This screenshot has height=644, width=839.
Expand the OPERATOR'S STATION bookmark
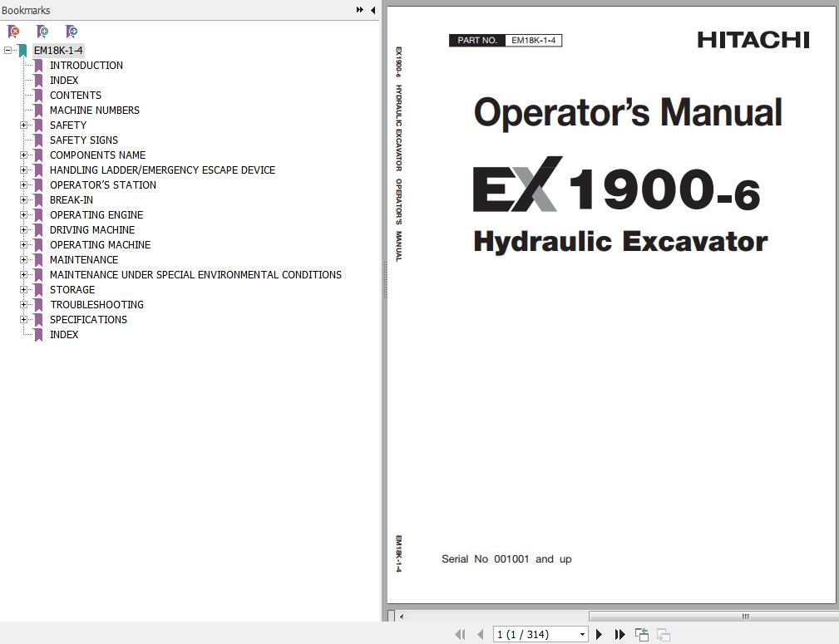pos(23,185)
